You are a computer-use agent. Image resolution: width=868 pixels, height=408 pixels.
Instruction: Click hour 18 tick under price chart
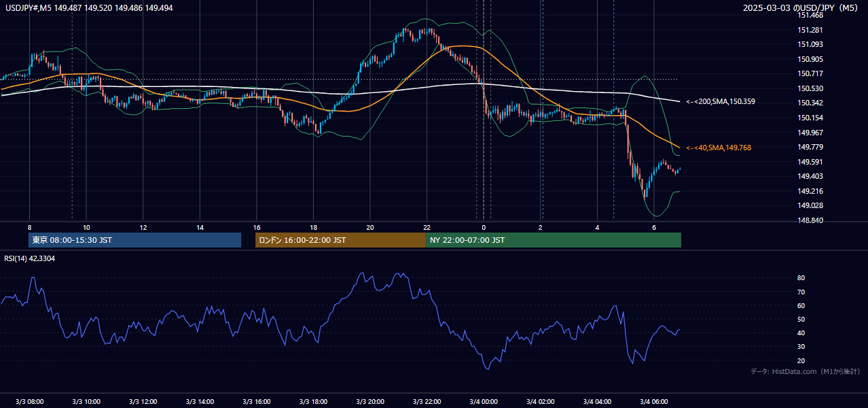(x=313, y=227)
